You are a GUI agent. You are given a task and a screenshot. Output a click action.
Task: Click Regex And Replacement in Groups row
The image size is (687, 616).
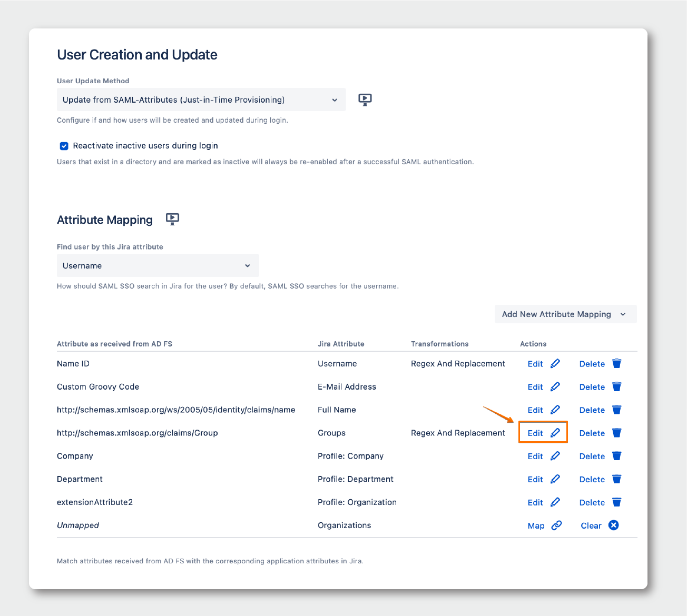[458, 433]
